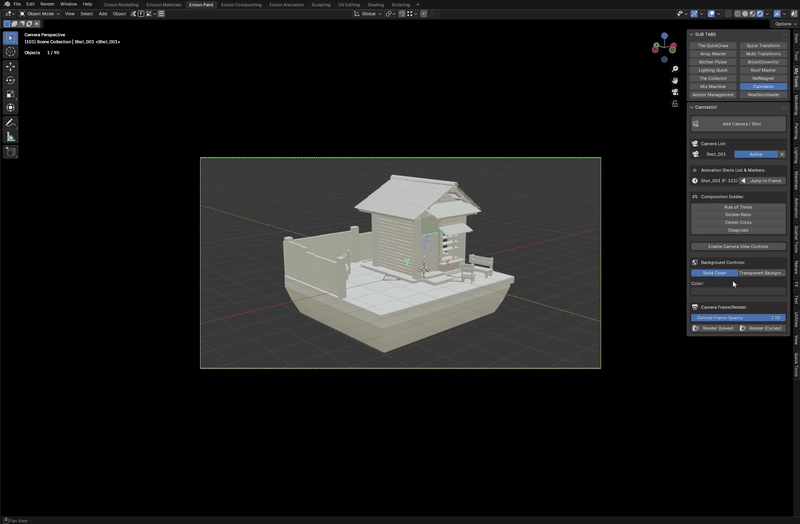Open the Roof Master sub tab
Screen dimensions: 800x524
click(763, 70)
